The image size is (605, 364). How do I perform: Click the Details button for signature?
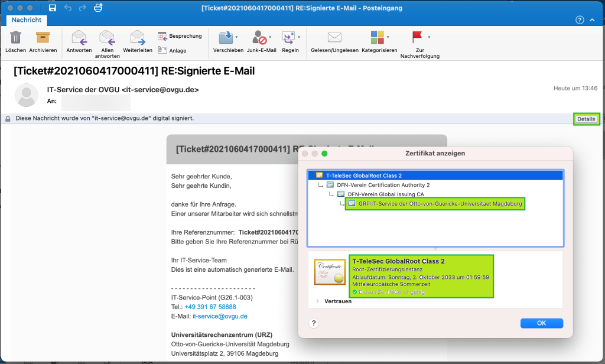pyautogui.click(x=586, y=119)
